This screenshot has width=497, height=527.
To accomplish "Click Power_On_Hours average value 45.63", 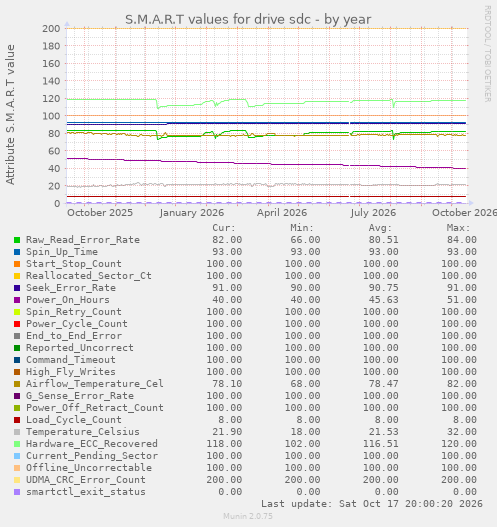I will pyautogui.click(x=383, y=300).
